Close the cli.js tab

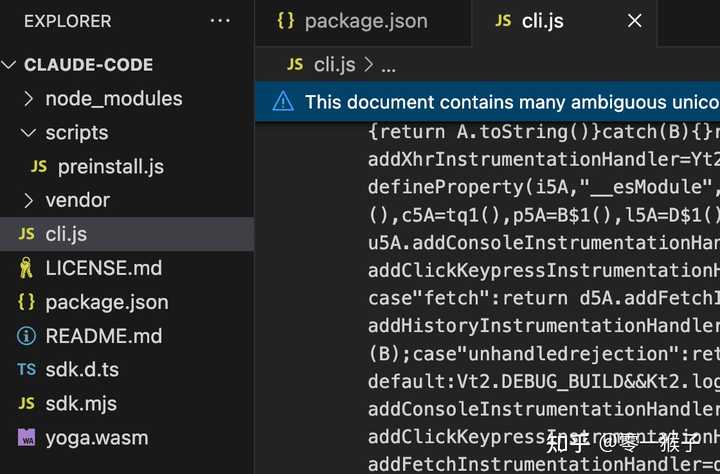(x=634, y=21)
